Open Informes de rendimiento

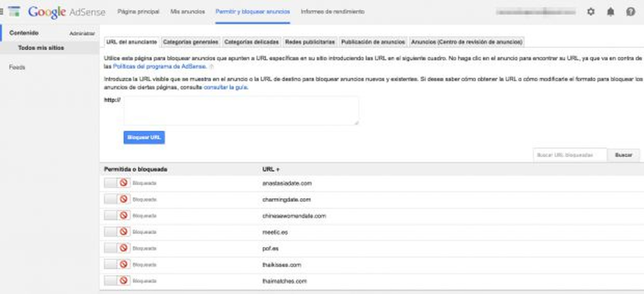pyautogui.click(x=333, y=12)
